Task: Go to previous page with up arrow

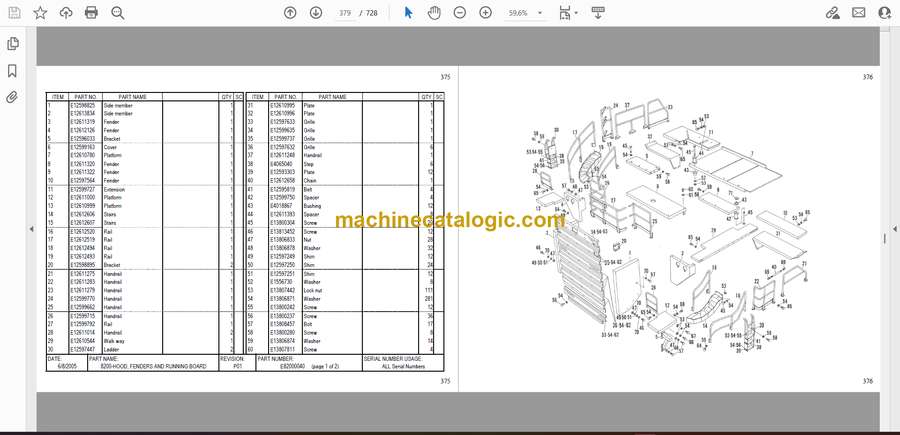Action: click(x=290, y=13)
